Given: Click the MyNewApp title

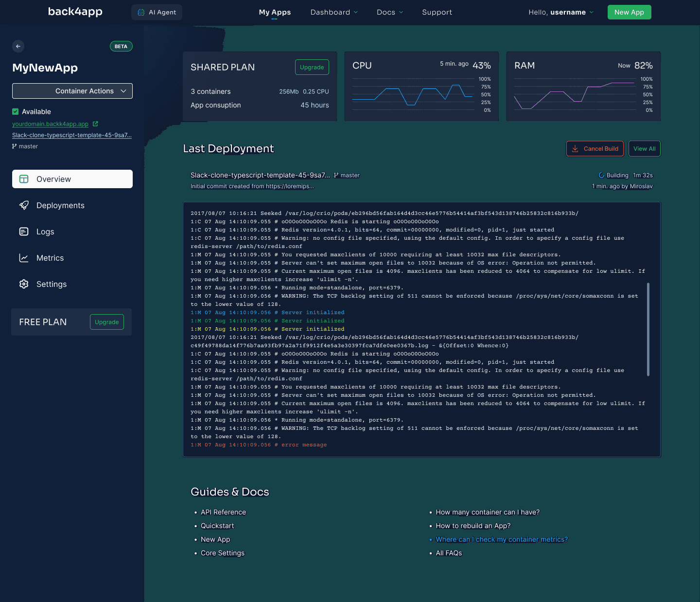Looking at the screenshot, I should click(45, 68).
